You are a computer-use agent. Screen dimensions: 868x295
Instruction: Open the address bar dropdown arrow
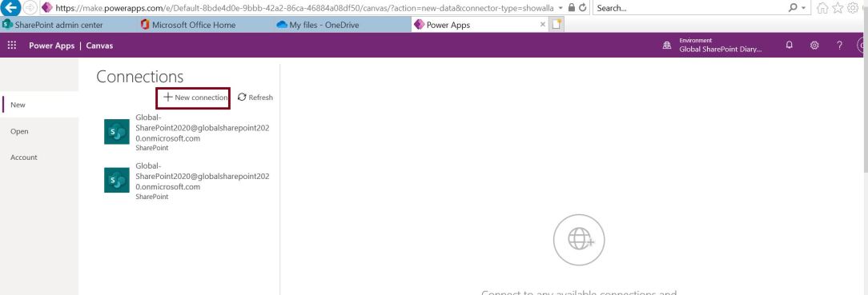point(561,8)
